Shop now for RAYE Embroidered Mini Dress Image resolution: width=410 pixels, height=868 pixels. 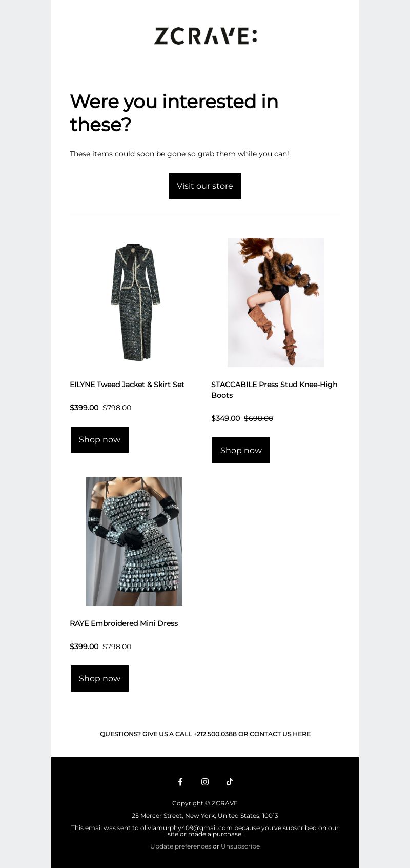click(99, 679)
